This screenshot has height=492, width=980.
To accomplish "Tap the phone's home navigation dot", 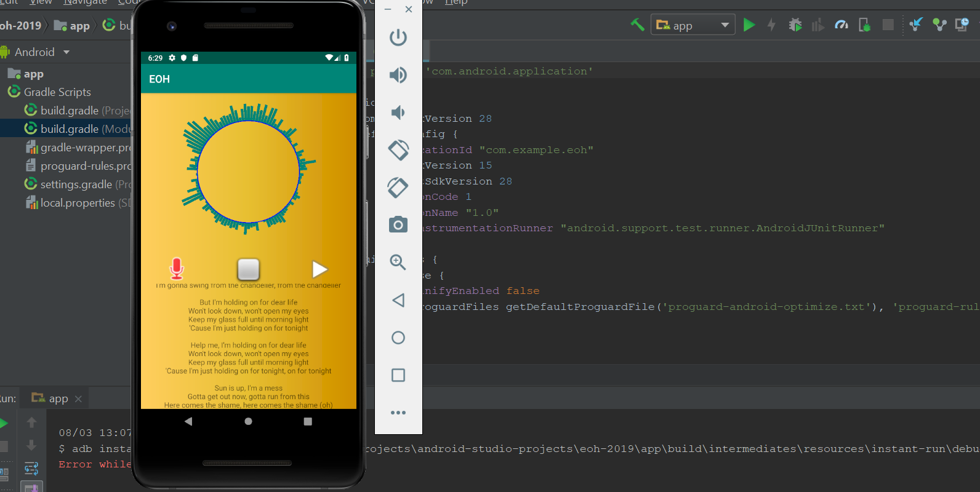I will [x=248, y=421].
